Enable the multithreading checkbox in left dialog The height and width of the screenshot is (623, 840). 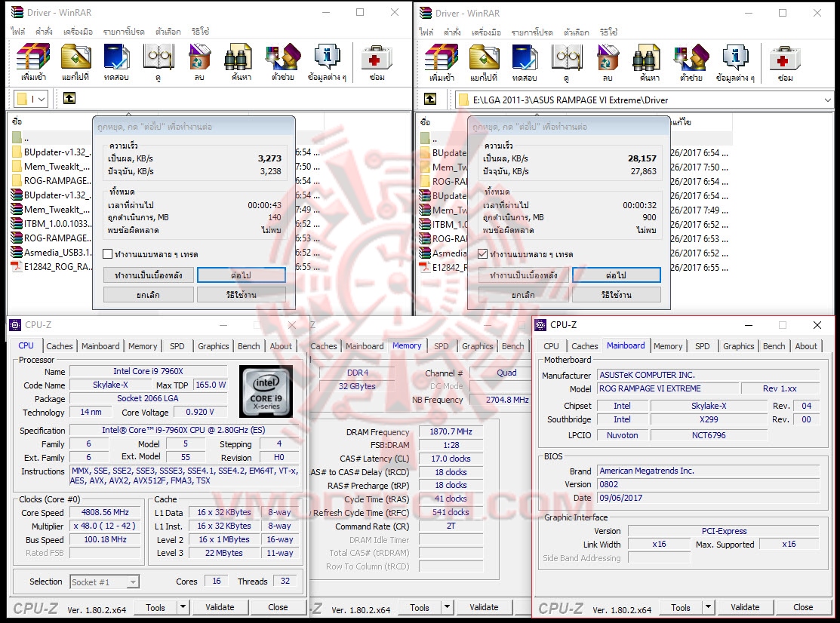tap(108, 254)
